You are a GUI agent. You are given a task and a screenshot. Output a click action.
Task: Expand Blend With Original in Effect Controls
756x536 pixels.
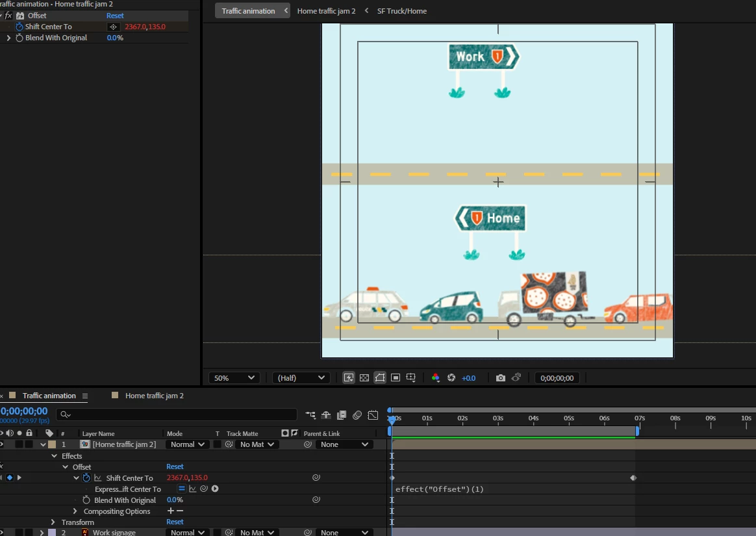(x=8, y=38)
